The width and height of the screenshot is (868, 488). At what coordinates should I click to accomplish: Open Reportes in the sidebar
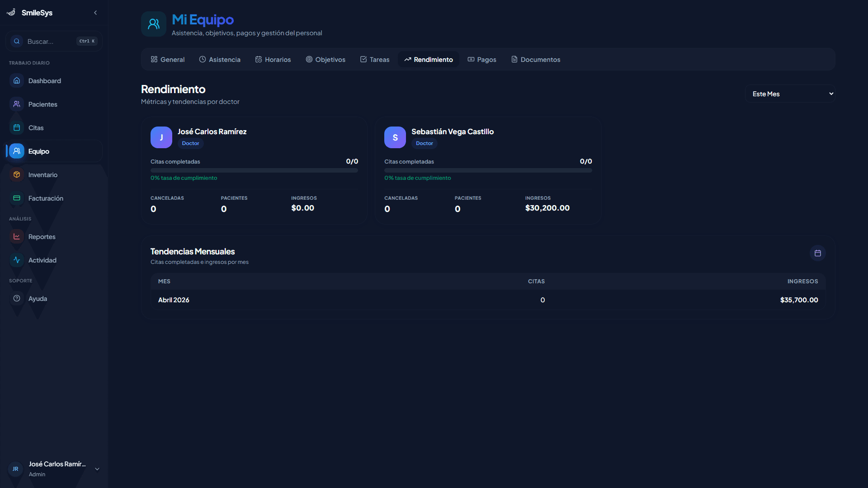pos(54,237)
